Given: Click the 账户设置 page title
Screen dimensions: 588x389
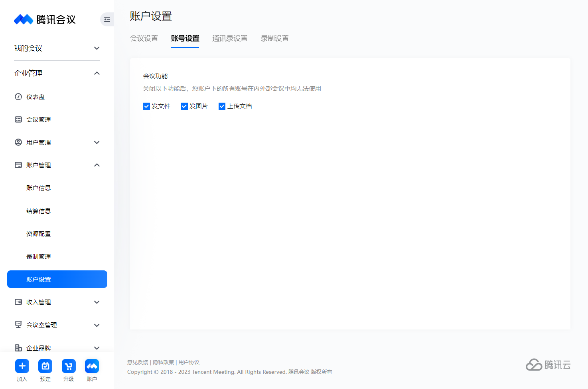Looking at the screenshot, I should (151, 16).
